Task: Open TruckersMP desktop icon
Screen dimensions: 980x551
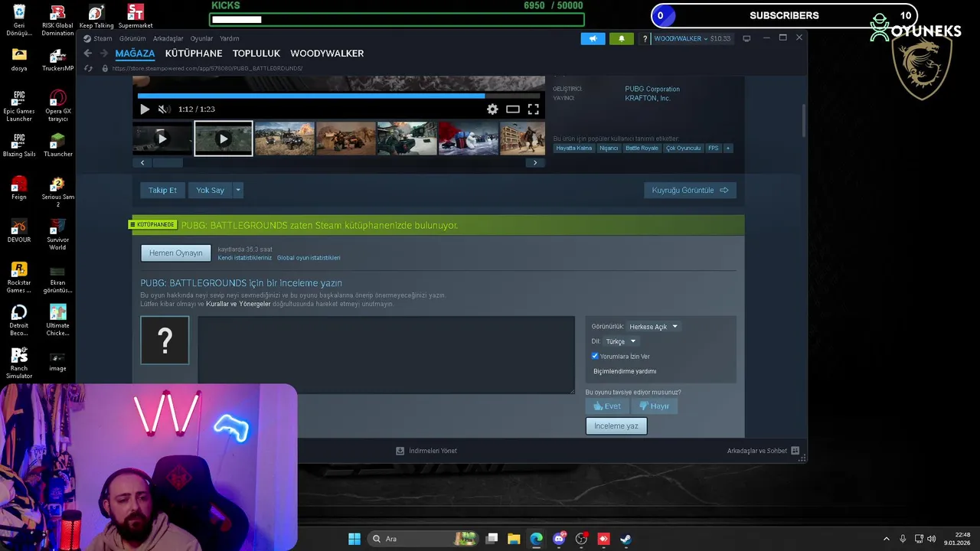Action: tap(57, 60)
